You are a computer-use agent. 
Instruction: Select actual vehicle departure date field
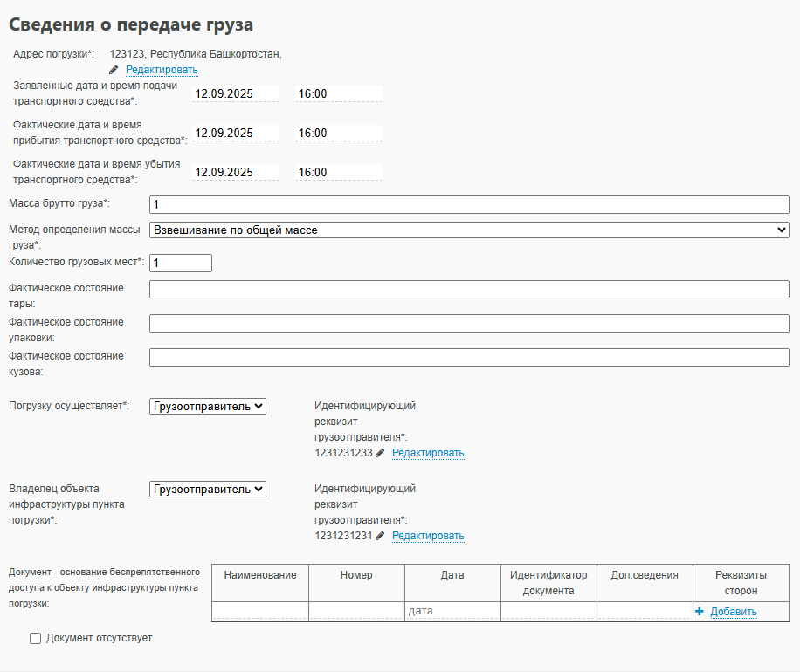(236, 172)
